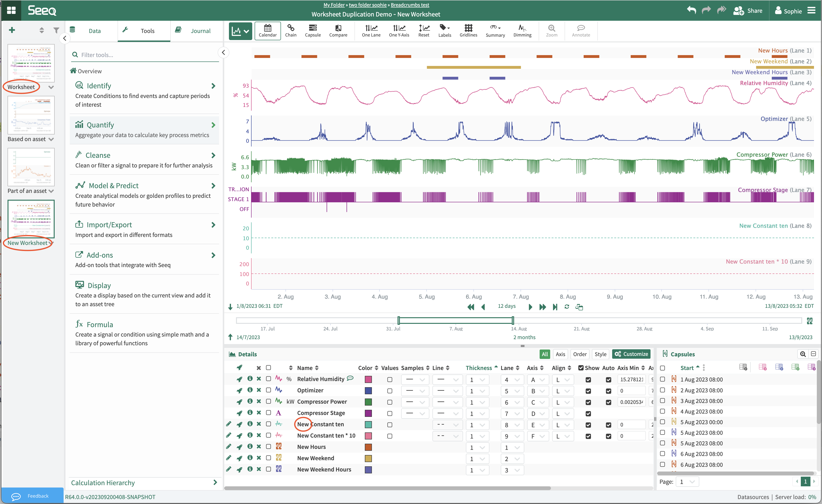Uncheck Auto axis for Relative Humidity
Viewport: 822px width, 504px height.
(x=609, y=380)
